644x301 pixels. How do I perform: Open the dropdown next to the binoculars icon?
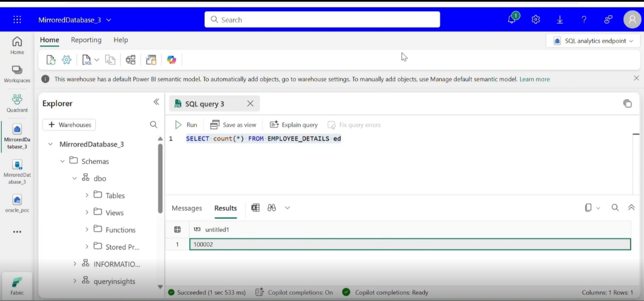point(288,208)
